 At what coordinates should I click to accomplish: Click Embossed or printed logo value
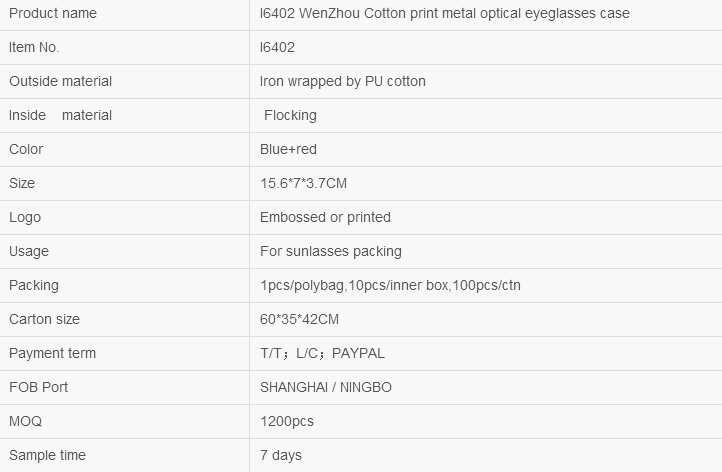coord(325,217)
